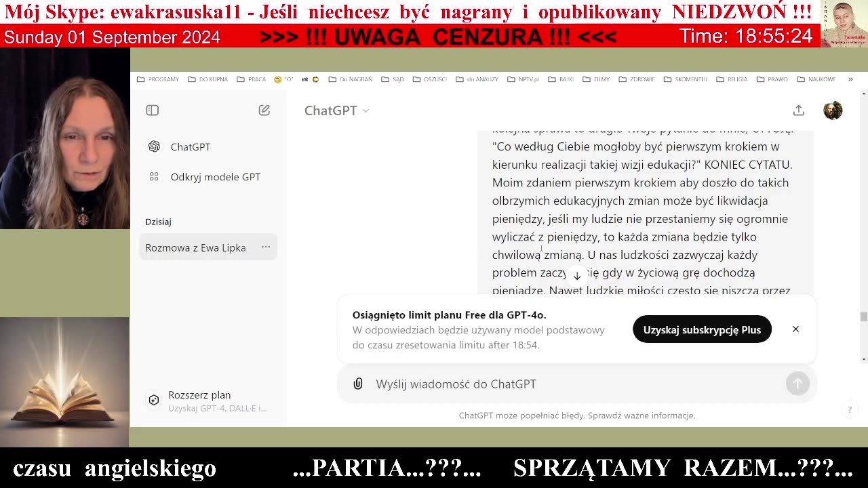868x488 pixels.
Task: Click the webcam video of woman
Action: [65, 138]
